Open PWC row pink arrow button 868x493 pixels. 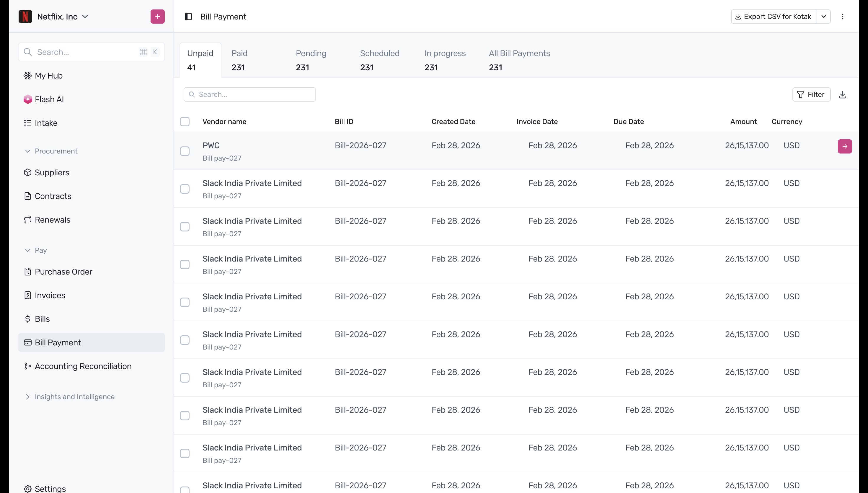[x=845, y=146]
